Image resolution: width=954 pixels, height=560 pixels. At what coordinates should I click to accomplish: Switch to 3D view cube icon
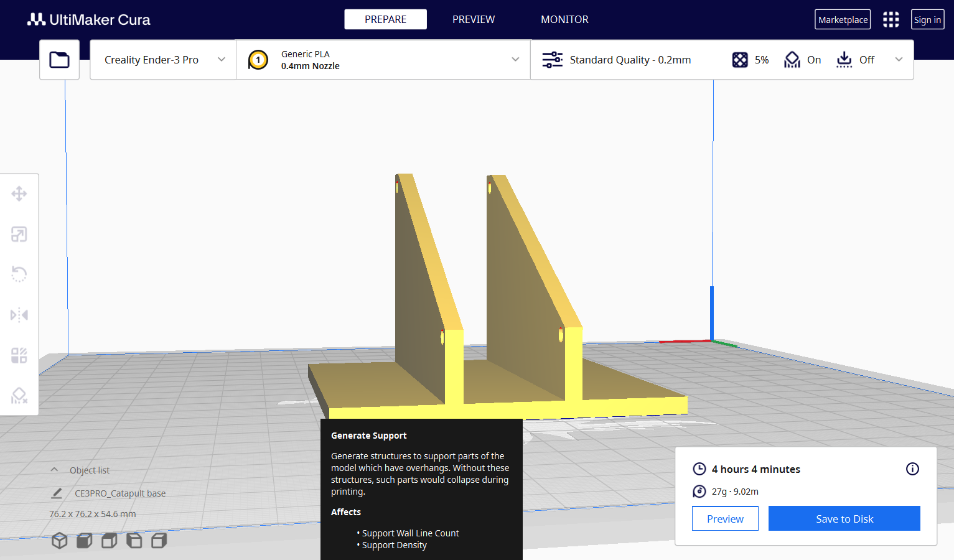pyautogui.click(x=59, y=541)
